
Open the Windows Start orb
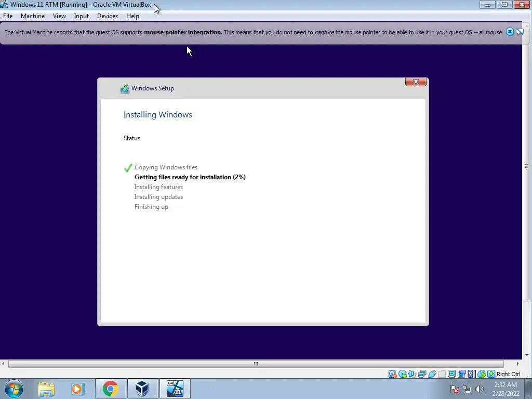click(14, 389)
